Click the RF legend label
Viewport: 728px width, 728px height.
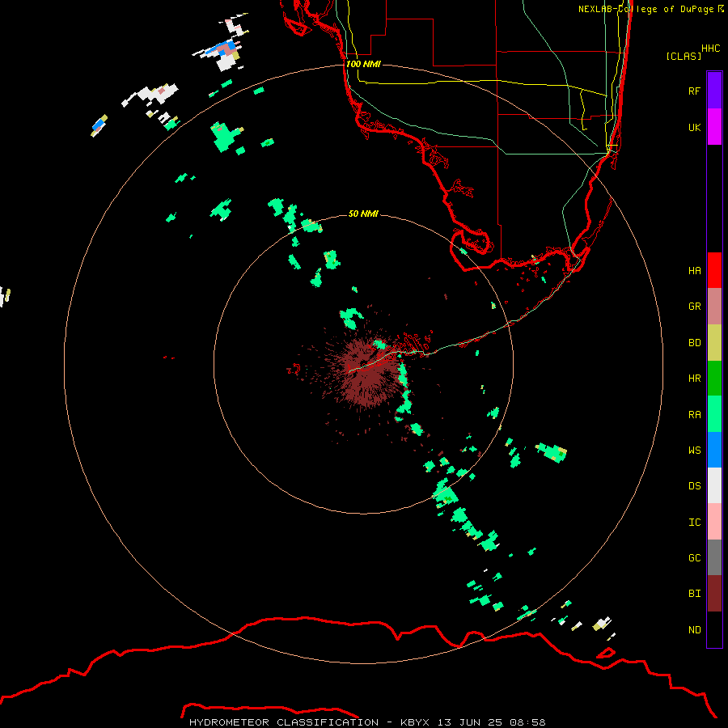[x=694, y=91]
